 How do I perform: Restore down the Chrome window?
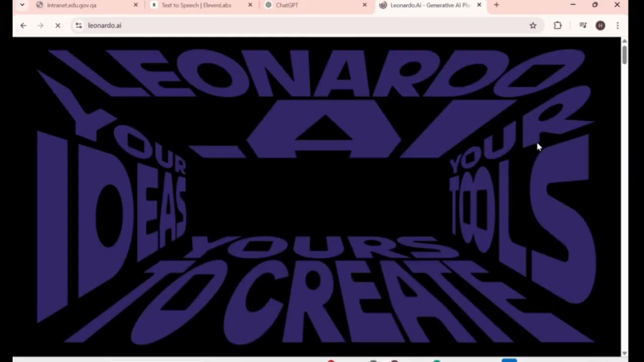[595, 5]
